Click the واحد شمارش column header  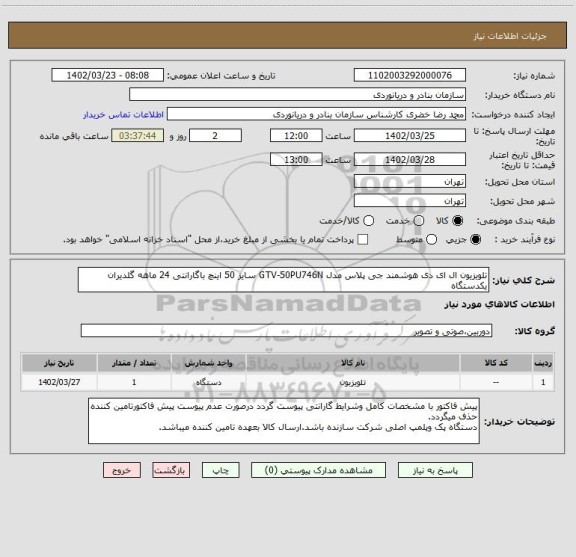coord(208,363)
